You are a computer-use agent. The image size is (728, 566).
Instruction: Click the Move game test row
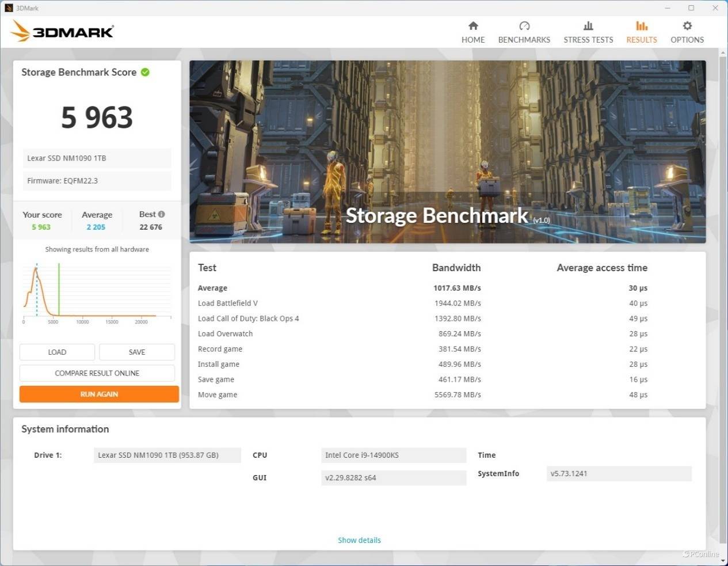point(423,395)
